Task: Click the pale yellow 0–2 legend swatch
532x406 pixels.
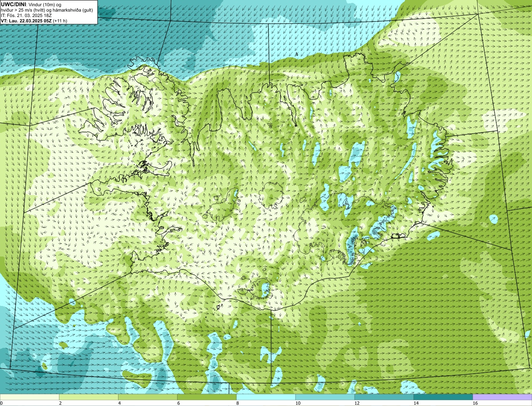Action: 30,397
